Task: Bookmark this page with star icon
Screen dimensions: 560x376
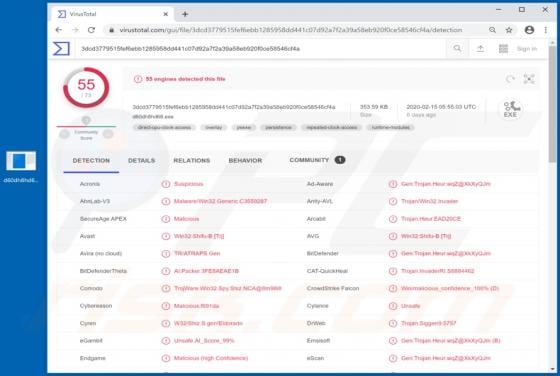Action: (x=509, y=30)
